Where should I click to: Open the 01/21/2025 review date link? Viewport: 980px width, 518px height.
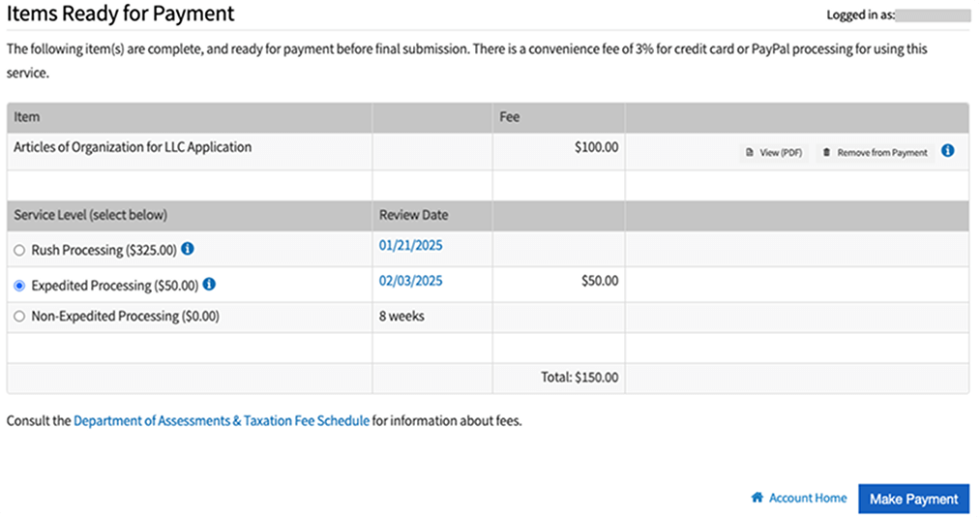410,245
